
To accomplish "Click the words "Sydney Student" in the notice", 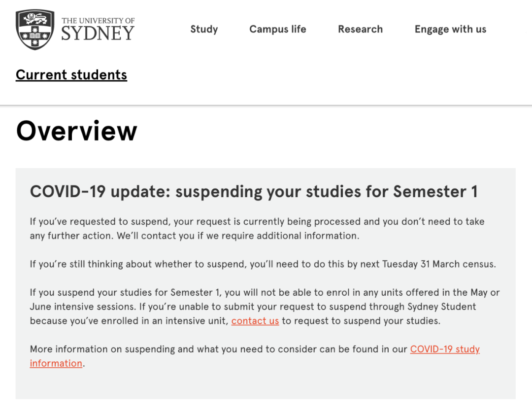I will pos(441,307).
